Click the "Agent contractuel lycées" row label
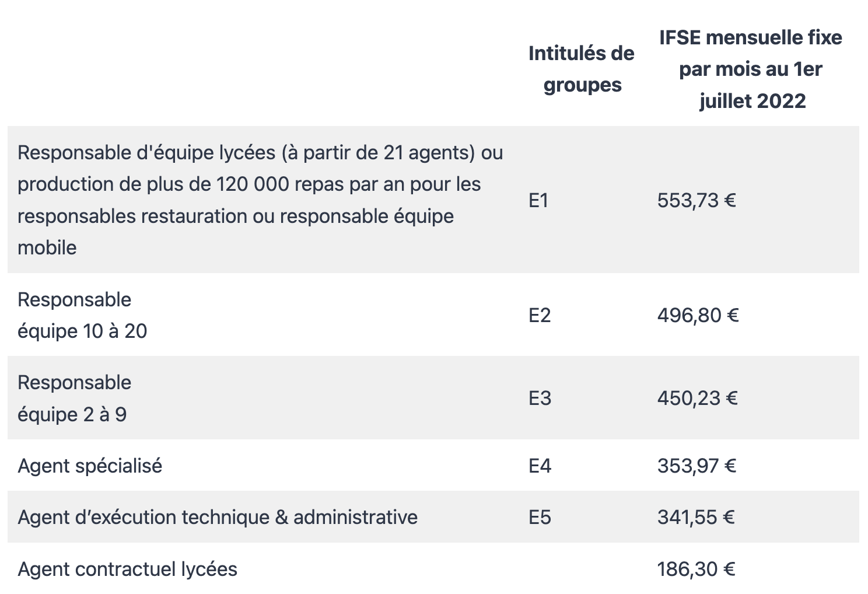 click(127, 569)
